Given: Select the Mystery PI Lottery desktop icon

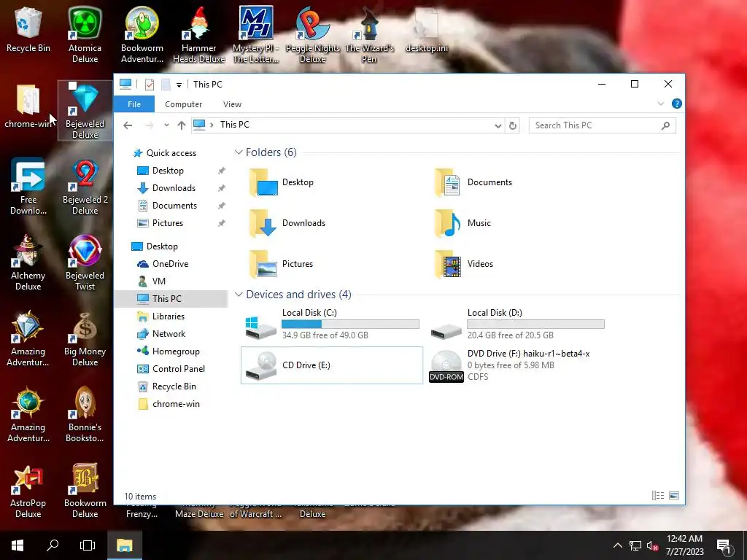Looking at the screenshot, I should pyautogui.click(x=256, y=35).
